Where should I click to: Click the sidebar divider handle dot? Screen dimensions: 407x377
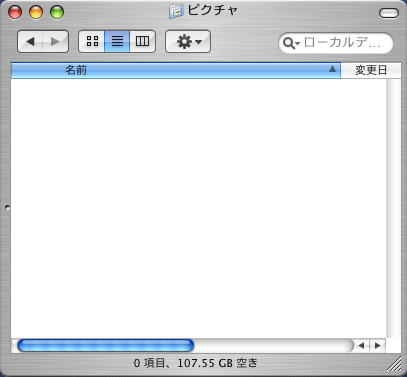7,208
